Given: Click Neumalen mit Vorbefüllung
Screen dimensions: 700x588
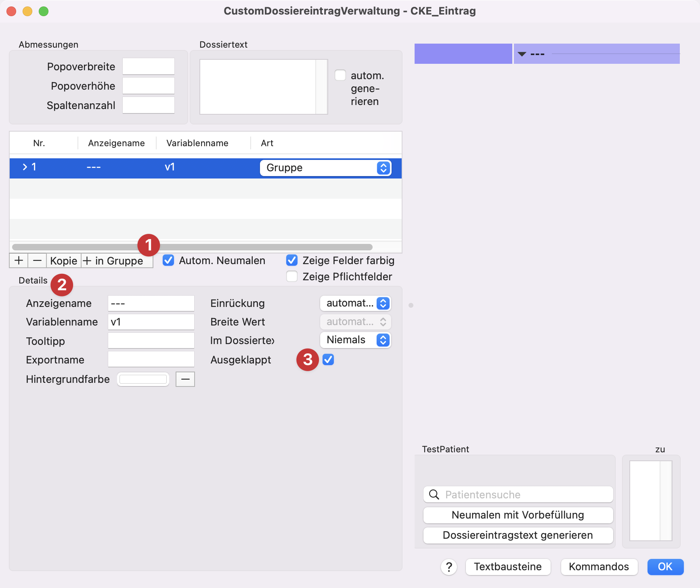Looking at the screenshot, I should click(518, 515).
